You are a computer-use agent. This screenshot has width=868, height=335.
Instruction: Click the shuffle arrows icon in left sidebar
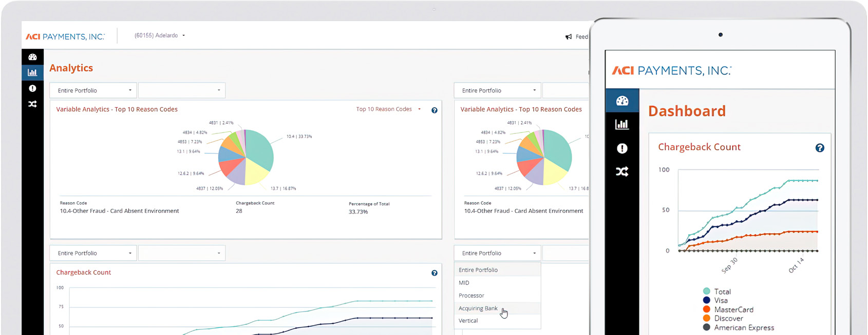coord(32,104)
